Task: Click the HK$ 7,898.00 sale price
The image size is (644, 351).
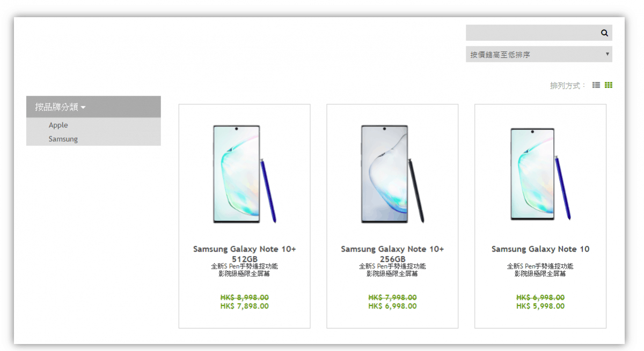Action: [x=245, y=306]
